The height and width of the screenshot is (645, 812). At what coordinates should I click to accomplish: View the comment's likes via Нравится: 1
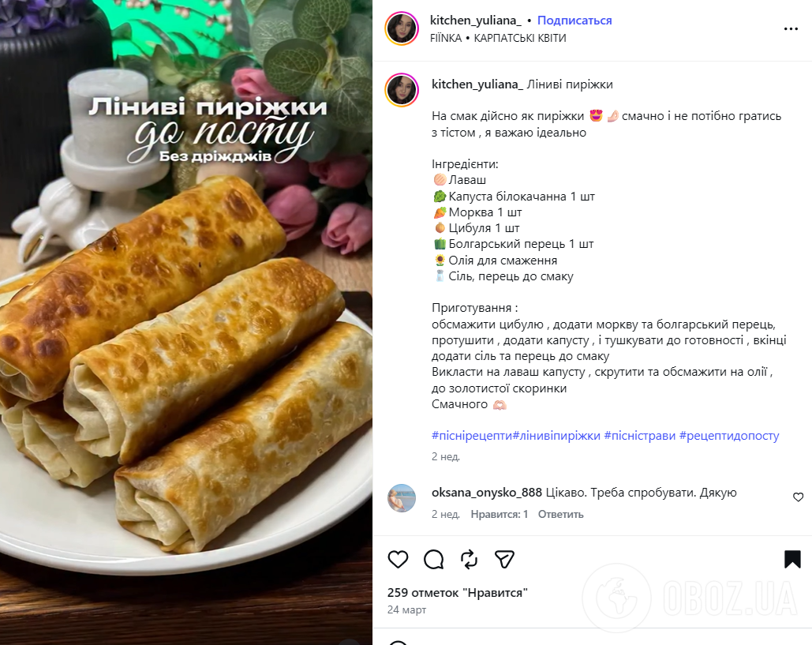pyautogui.click(x=500, y=514)
